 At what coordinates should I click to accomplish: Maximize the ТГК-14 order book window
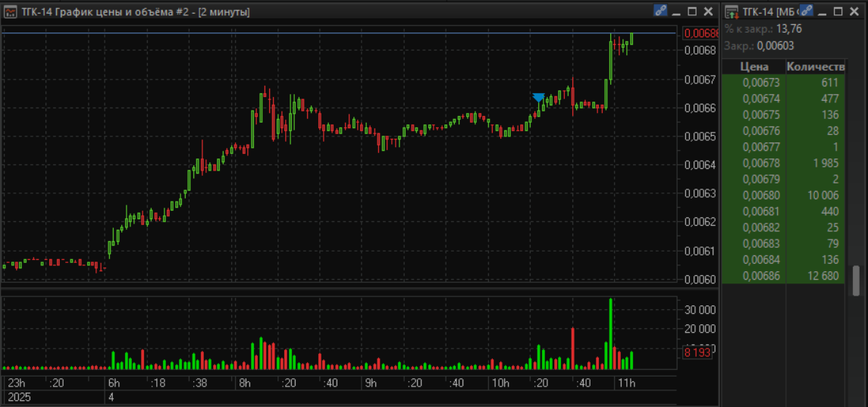pyautogui.click(x=838, y=11)
